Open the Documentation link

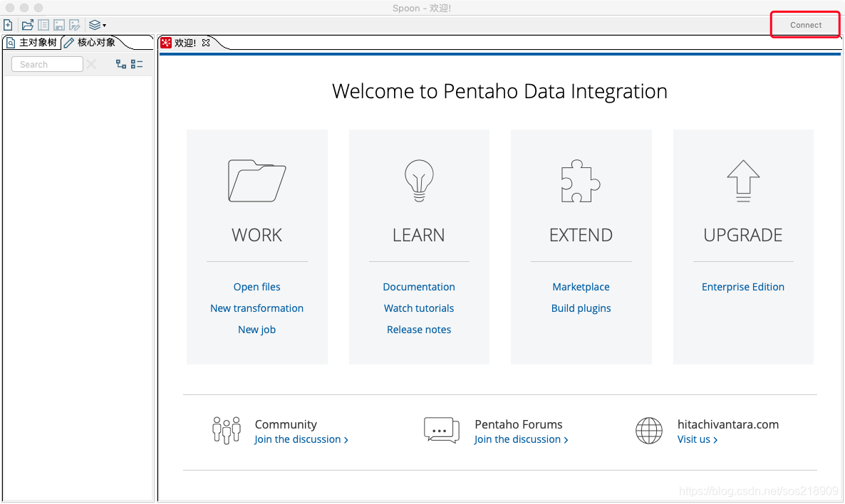pos(419,287)
